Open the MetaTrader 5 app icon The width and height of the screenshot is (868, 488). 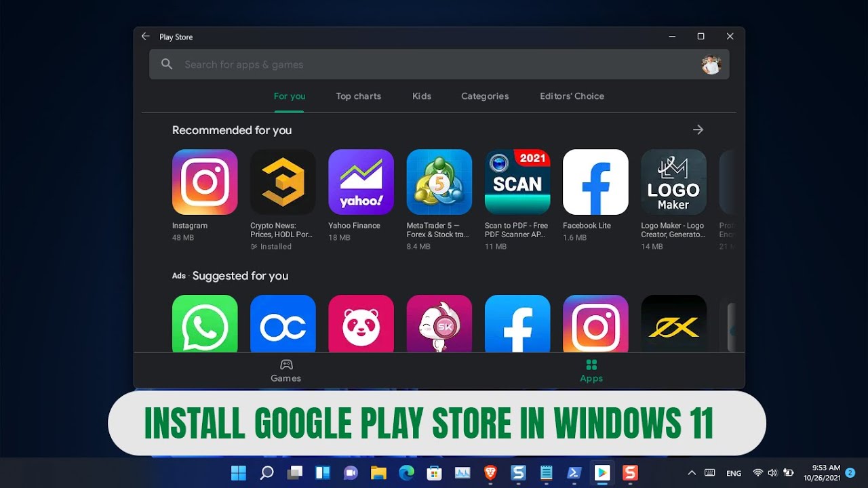click(x=439, y=182)
